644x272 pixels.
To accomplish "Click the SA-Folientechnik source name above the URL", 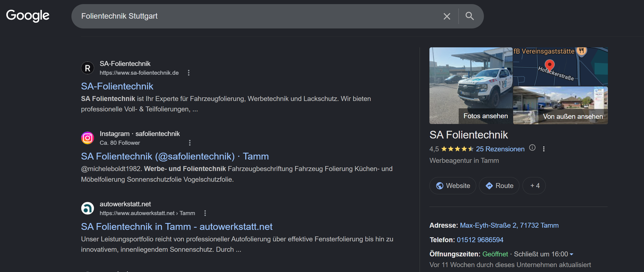I will click(125, 64).
